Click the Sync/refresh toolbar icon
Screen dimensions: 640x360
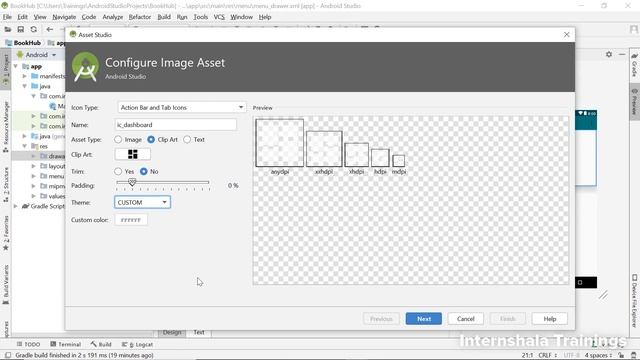33,29
